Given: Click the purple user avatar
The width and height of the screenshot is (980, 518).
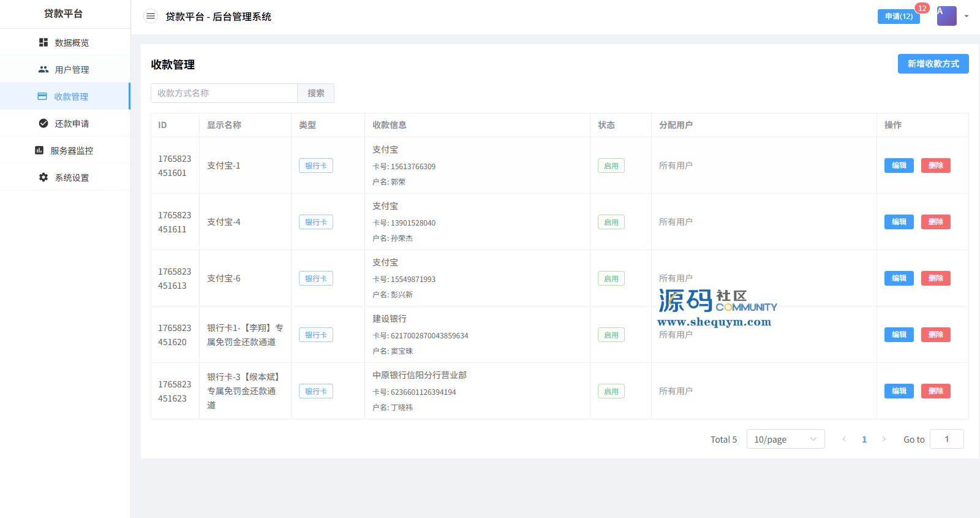Looking at the screenshot, I should (946, 16).
